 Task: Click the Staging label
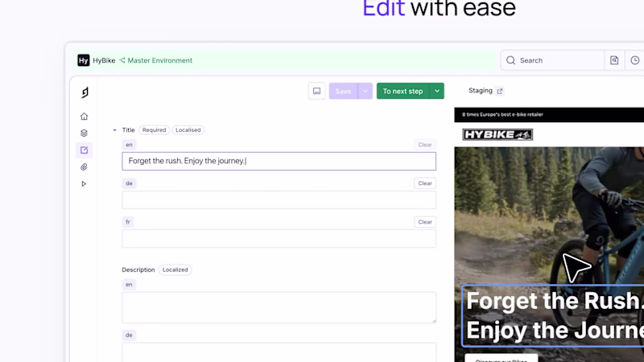click(480, 91)
